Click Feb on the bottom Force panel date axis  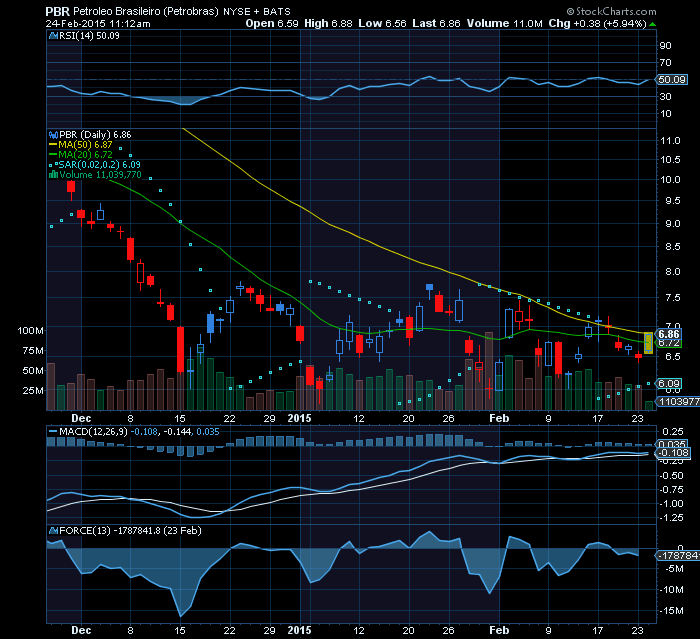pyautogui.click(x=499, y=631)
